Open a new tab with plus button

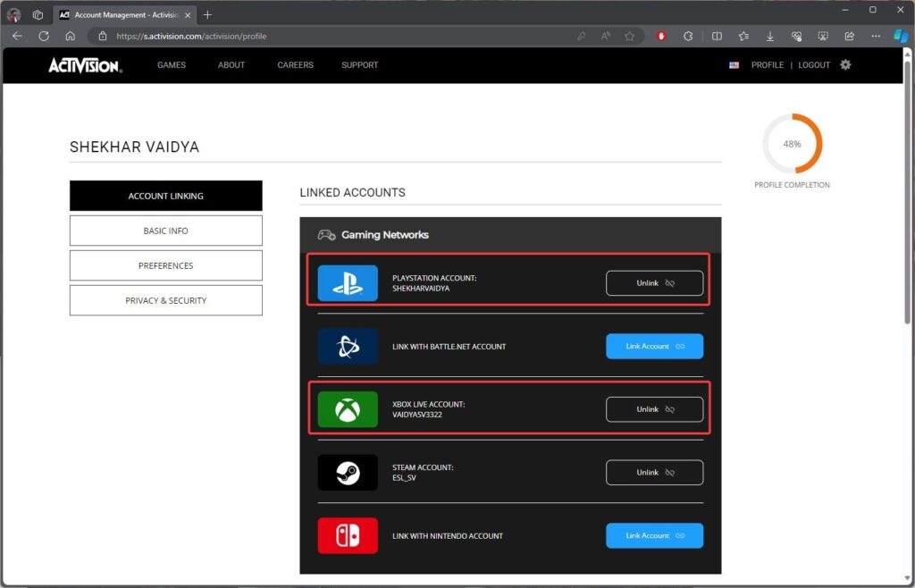[x=207, y=15]
